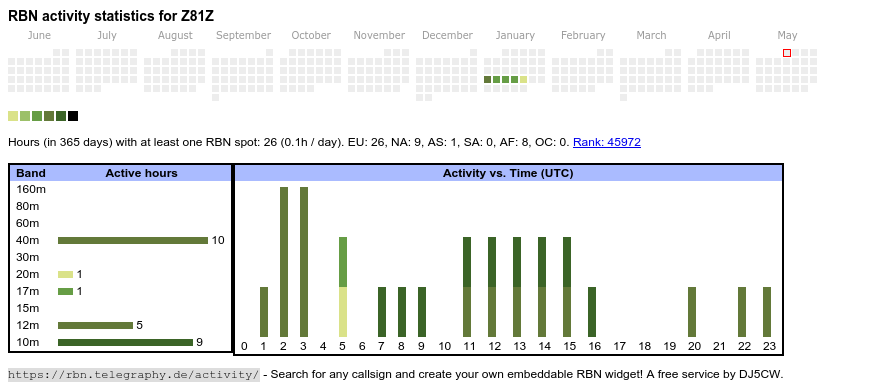This screenshot has height=390, width=870.
Task: Select the rbn.telegraphy.de/activity URL text
Action: [x=134, y=374]
